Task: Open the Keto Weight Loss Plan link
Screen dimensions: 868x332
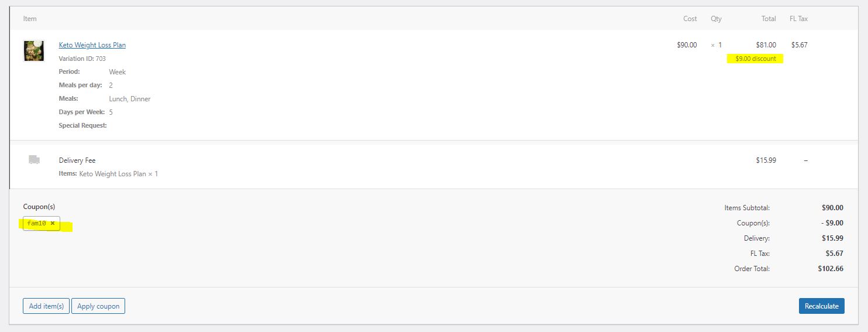Action: click(92, 45)
